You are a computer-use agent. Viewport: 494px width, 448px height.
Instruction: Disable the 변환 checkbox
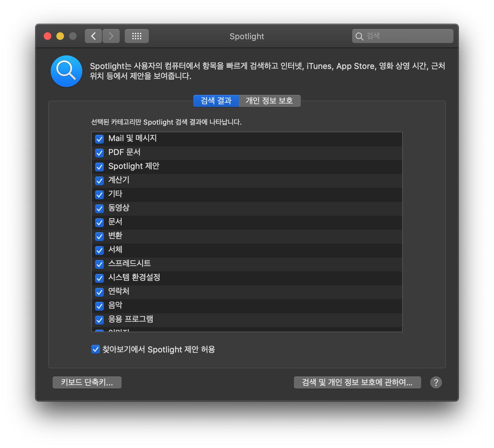click(99, 236)
